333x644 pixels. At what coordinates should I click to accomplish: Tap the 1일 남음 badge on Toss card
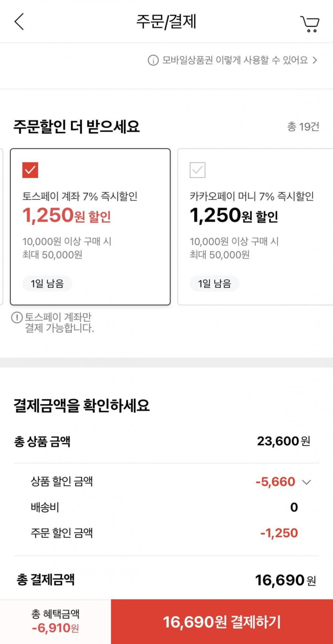[47, 284]
